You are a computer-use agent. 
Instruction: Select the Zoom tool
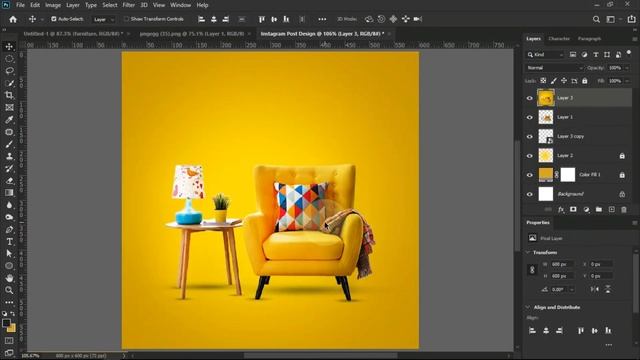9,290
